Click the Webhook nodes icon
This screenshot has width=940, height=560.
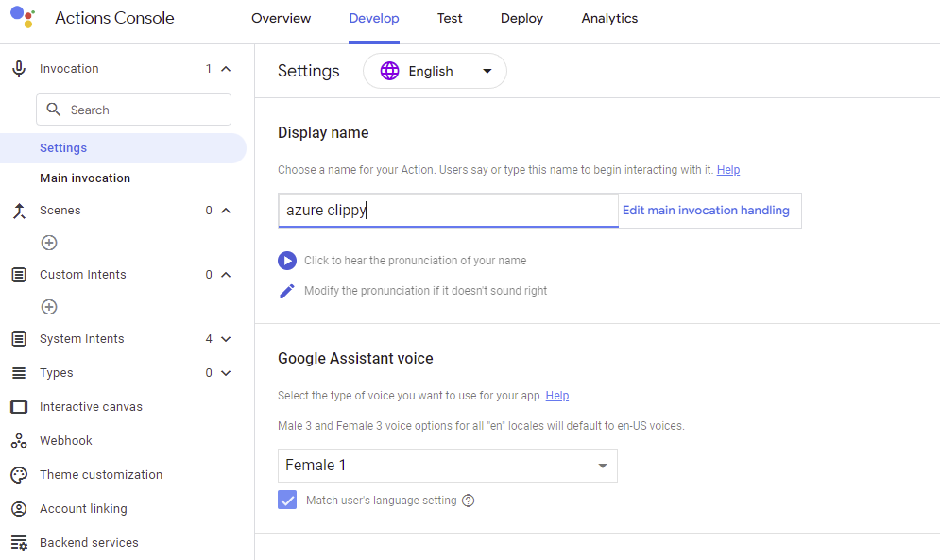click(19, 441)
